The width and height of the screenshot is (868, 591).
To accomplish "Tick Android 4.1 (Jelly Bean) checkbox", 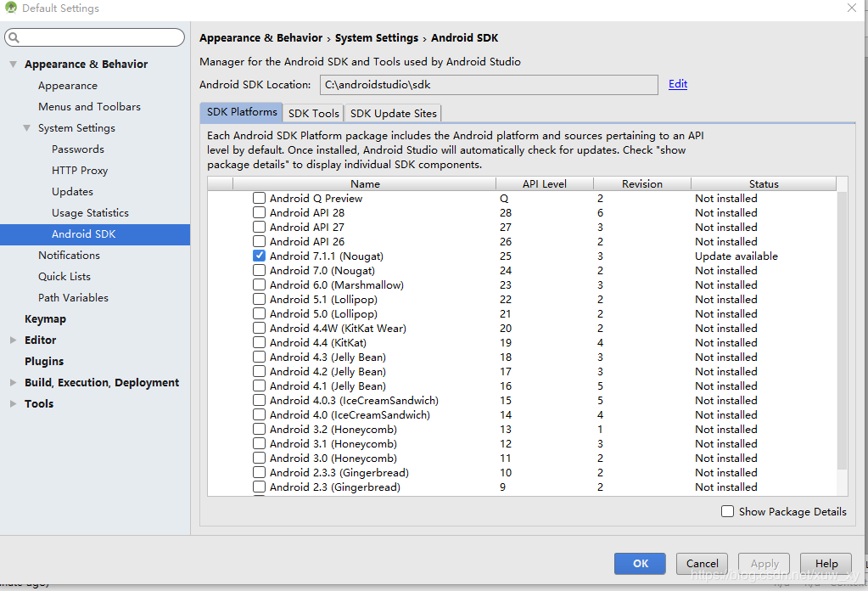I will 259,386.
